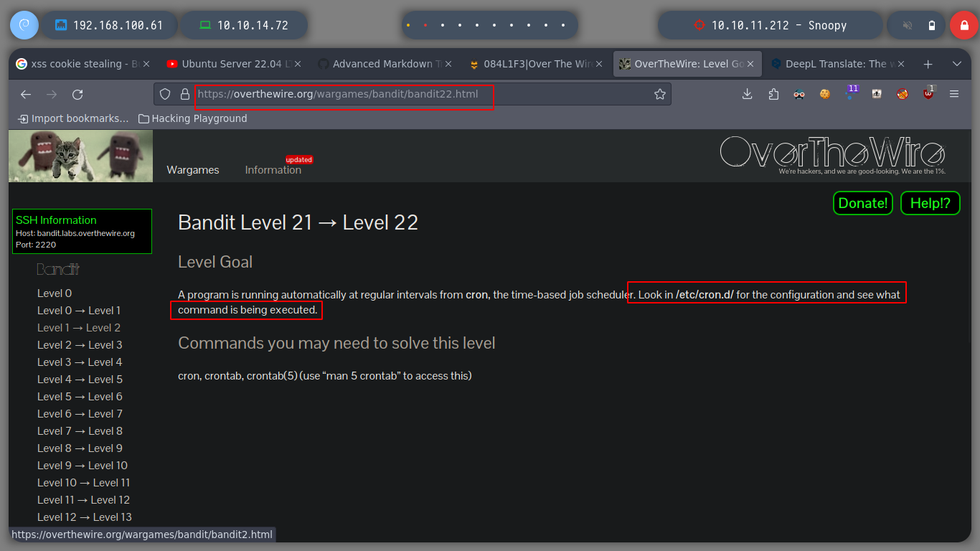Click the padlock site security icon
The height and width of the screenshot is (551, 980).
[x=184, y=94]
